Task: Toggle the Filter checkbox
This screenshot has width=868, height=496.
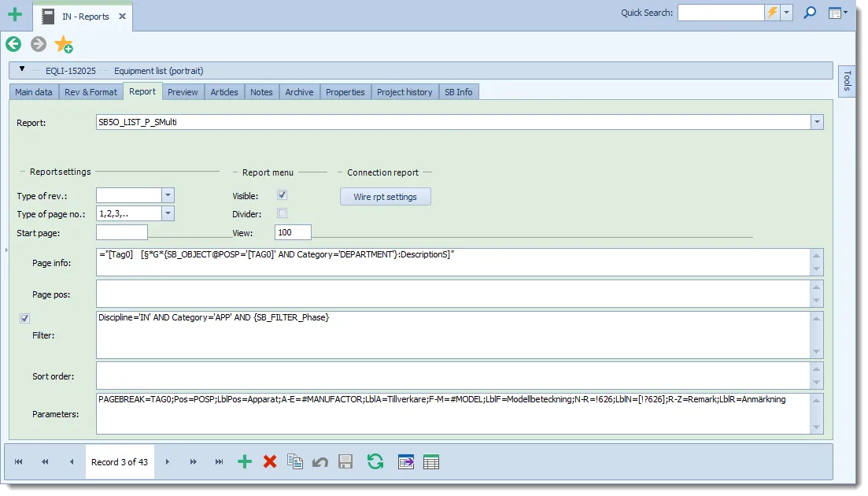Action: point(25,318)
